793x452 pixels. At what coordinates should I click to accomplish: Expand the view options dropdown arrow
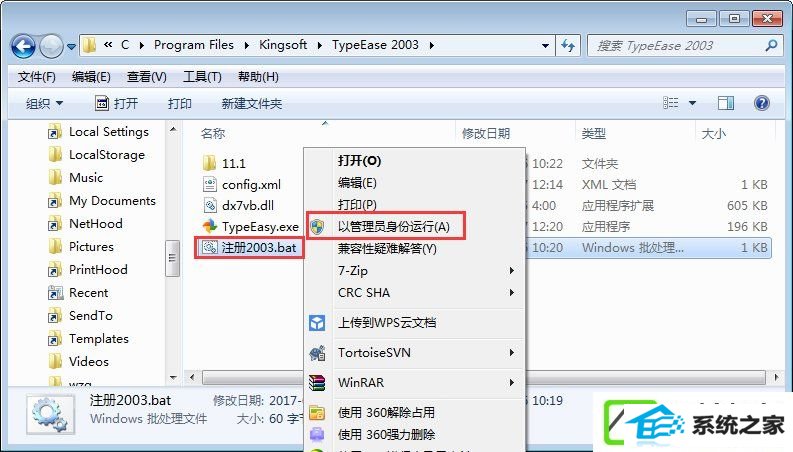(x=692, y=103)
